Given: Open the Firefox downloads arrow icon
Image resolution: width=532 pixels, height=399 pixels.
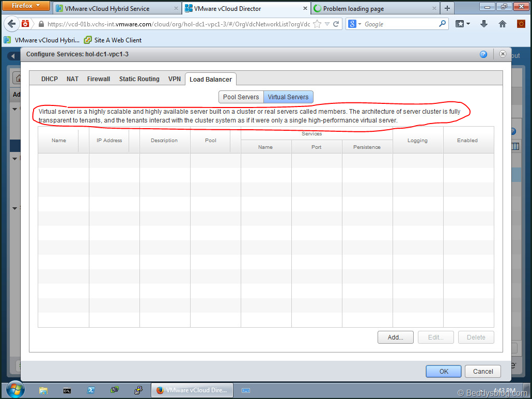Looking at the screenshot, I should coord(484,24).
